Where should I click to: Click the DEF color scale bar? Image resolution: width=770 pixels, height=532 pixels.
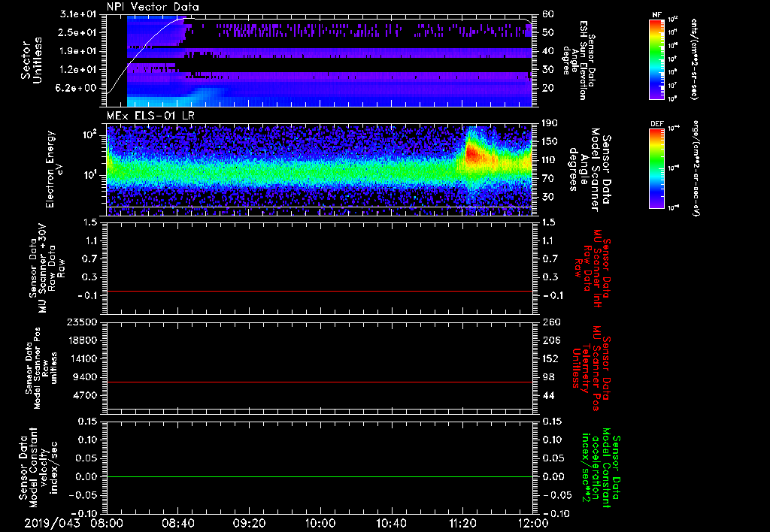657,168
